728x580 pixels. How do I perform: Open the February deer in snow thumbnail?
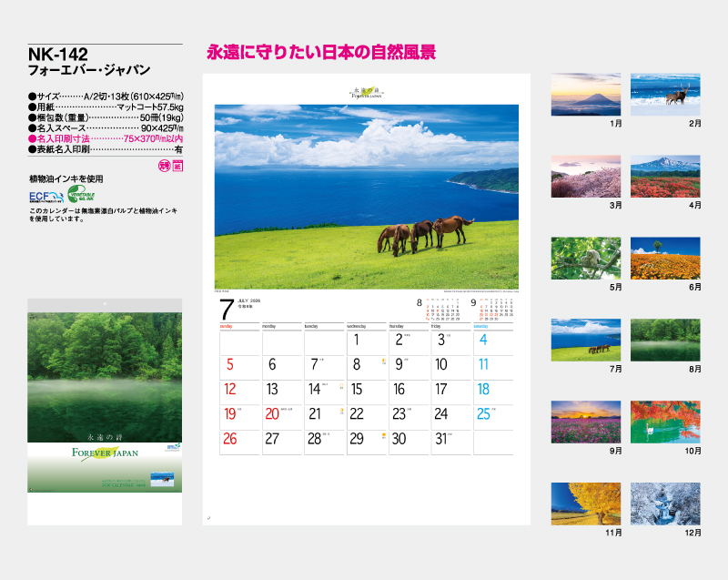pyautogui.click(x=665, y=95)
